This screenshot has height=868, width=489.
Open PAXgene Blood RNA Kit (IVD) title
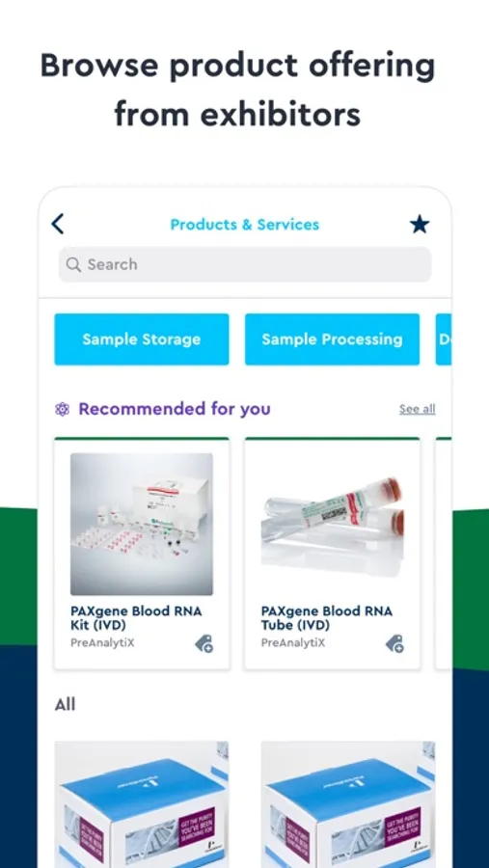click(136, 618)
